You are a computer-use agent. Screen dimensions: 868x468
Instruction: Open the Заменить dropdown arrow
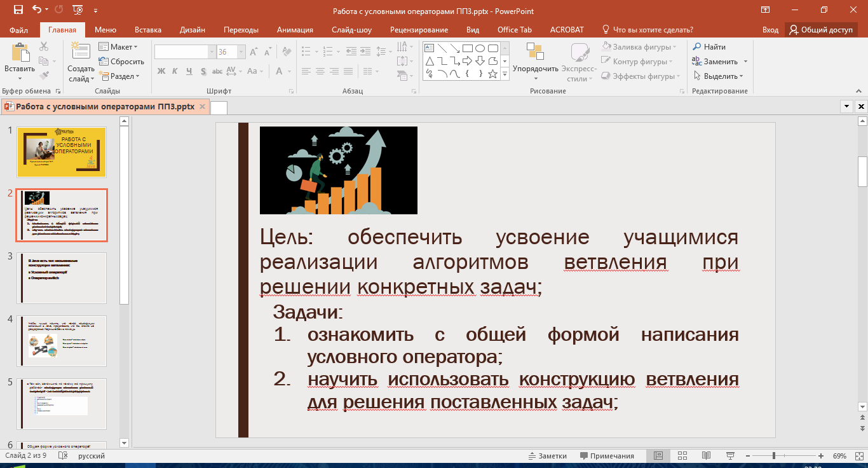point(745,62)
